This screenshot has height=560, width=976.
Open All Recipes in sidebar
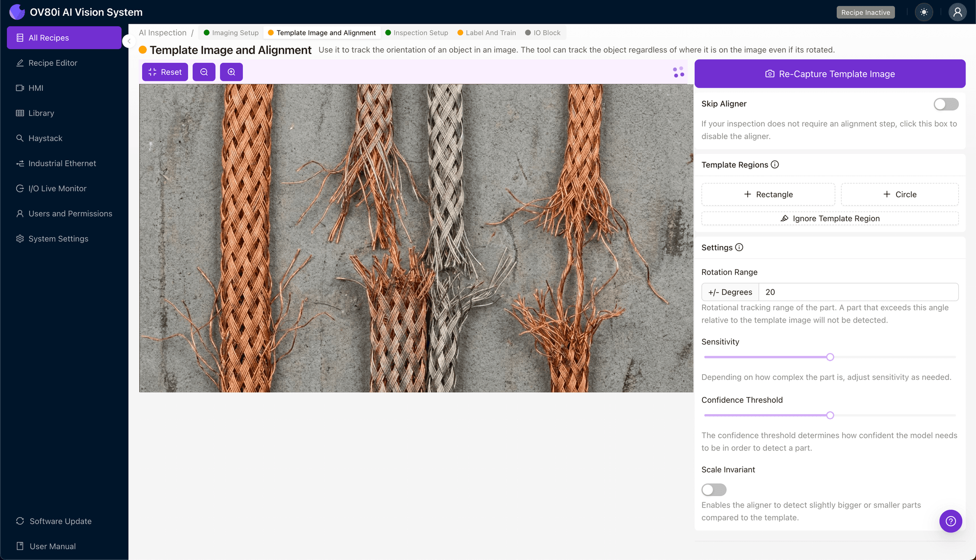pos(64,38)
